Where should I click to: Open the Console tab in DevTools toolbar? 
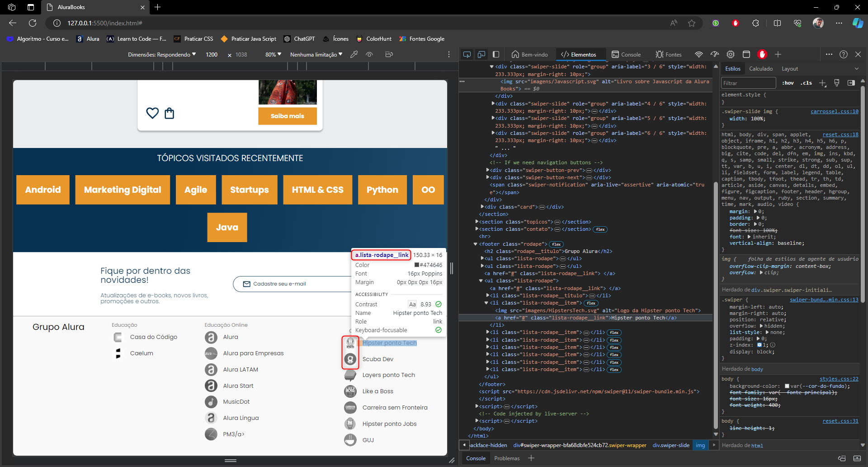tap(626, 54)
